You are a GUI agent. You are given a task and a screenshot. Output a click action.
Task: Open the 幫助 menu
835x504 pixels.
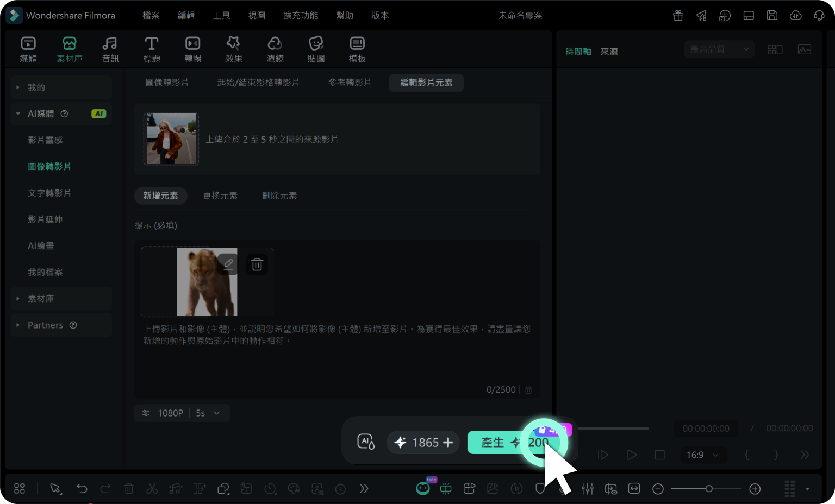345,15
